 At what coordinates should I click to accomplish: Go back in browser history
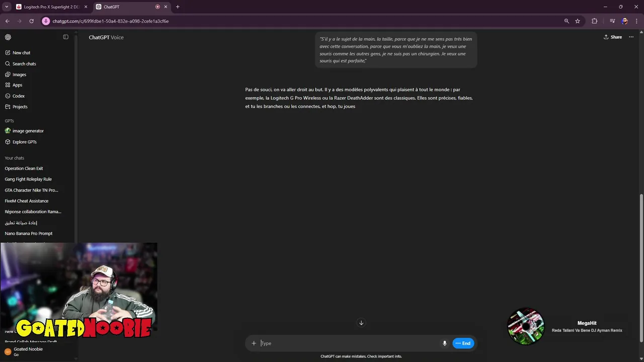coord(7,21)
